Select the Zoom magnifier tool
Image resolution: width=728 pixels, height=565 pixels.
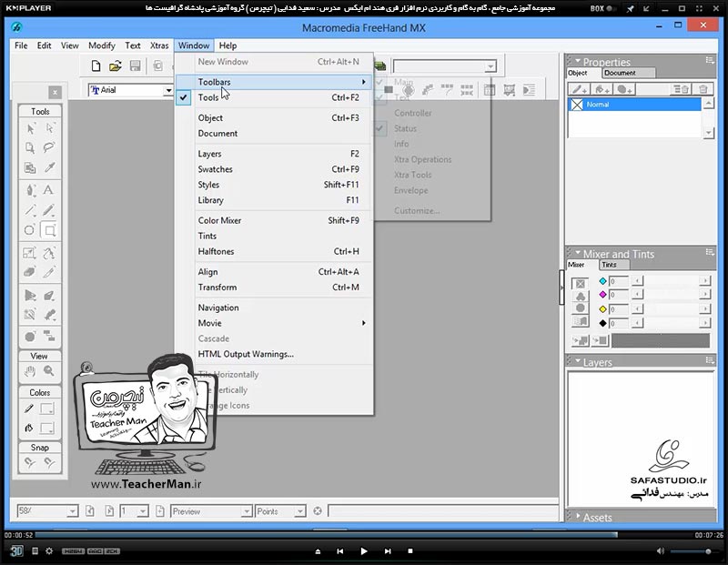coord(49,371)
